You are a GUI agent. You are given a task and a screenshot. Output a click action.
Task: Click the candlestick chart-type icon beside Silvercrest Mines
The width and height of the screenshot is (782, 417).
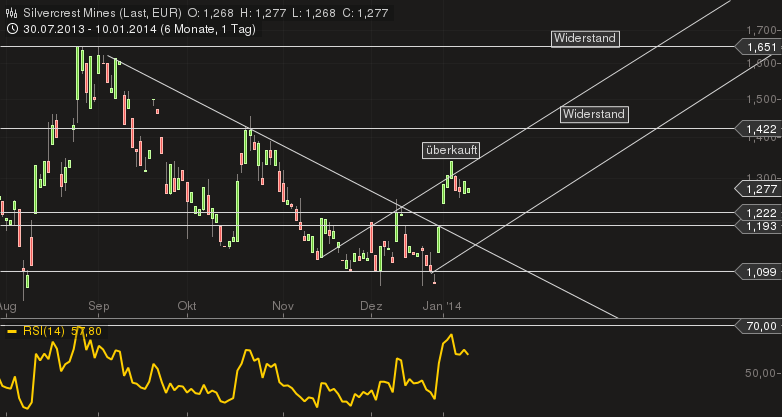tap(10, 12)
